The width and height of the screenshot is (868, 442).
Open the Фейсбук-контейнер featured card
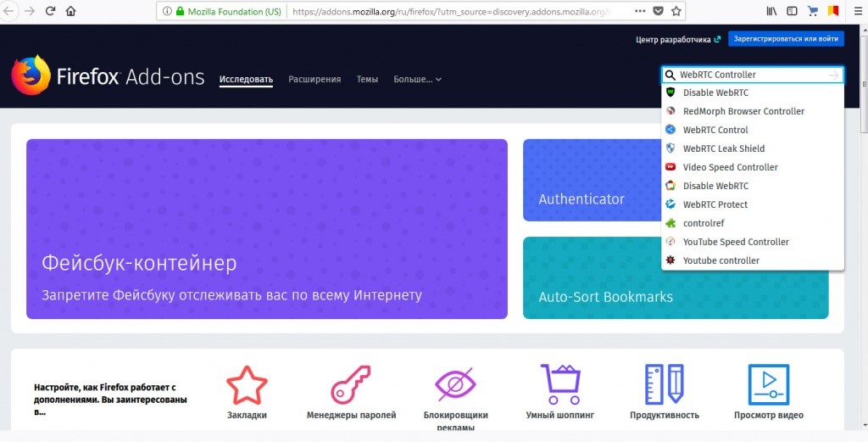click(267, 229)
